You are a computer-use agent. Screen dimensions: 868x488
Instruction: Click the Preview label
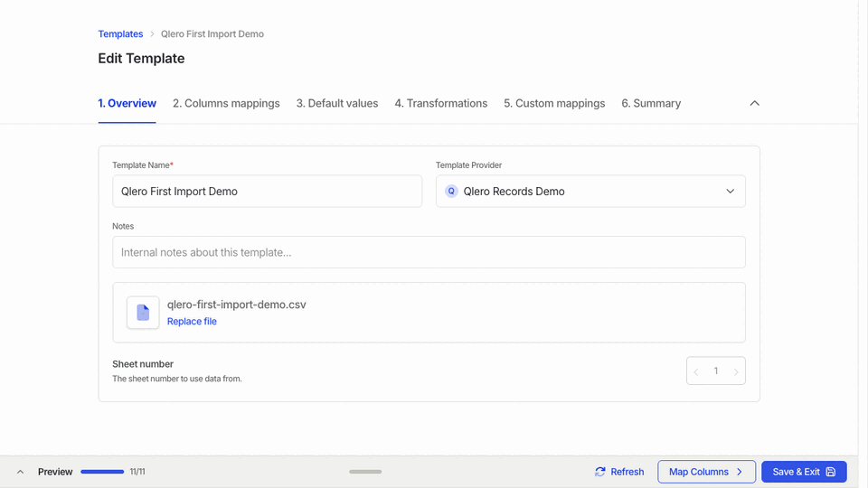tap(55, 472)
